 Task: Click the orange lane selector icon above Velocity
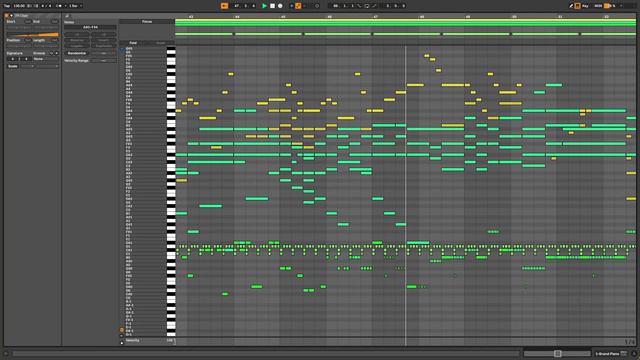point(122,329)
